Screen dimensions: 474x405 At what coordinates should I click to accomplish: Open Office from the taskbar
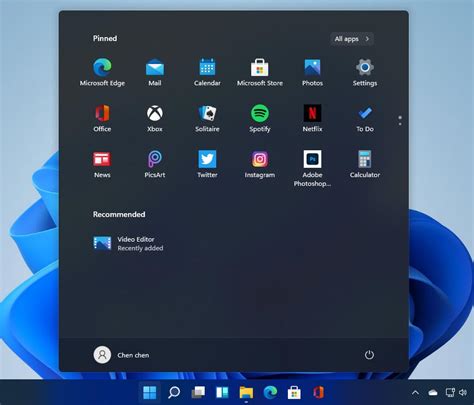click(x=318, y=392)
